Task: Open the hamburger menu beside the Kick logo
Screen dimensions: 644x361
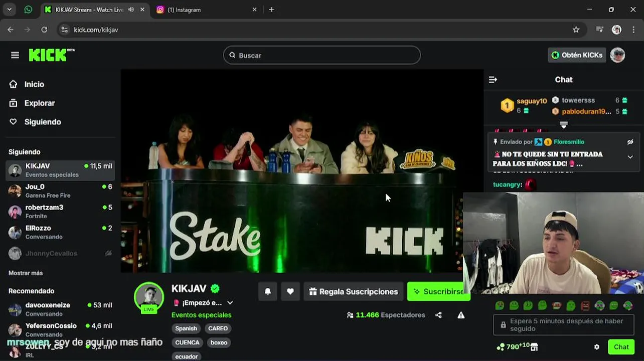Action: [15, 55]
